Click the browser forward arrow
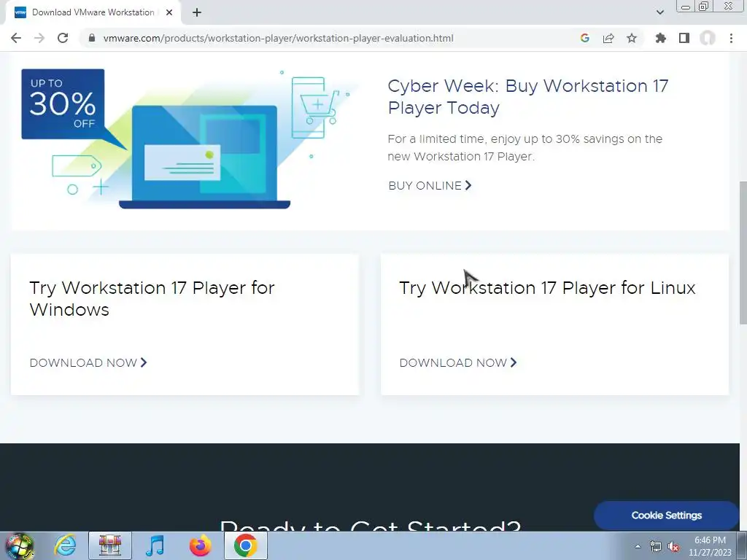The image size is (747, 560). coord(39,38)
